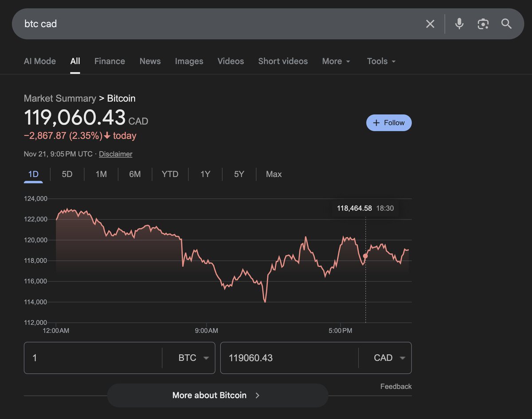Image resolution: width=532 pixels, height=419 pixels.
Task: Select the 5D chart range
Action: point(67,174)
